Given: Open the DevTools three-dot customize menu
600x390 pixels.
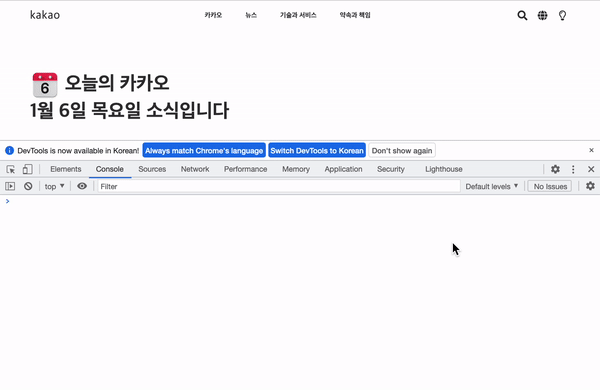Looking at the screenshot, I should [573, 169].
